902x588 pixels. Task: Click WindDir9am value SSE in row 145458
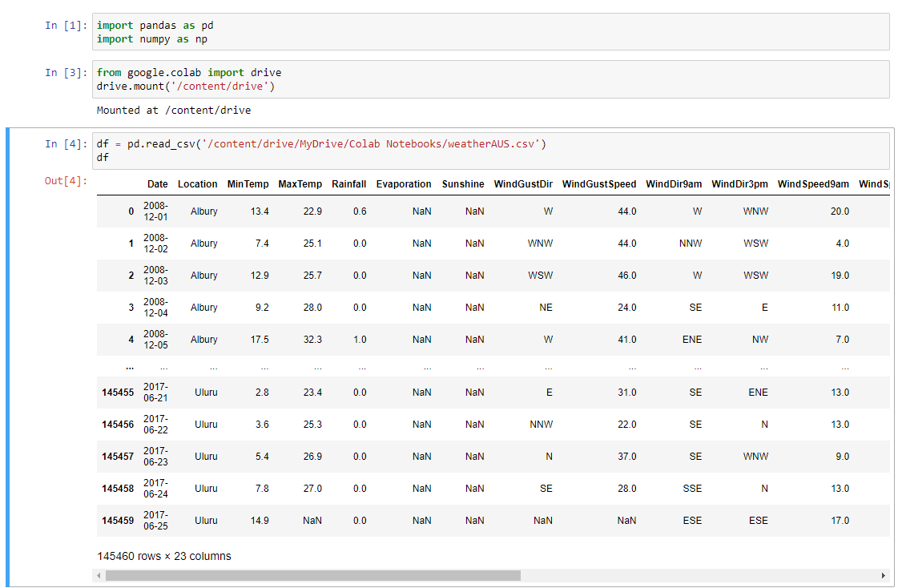point(693,489)
